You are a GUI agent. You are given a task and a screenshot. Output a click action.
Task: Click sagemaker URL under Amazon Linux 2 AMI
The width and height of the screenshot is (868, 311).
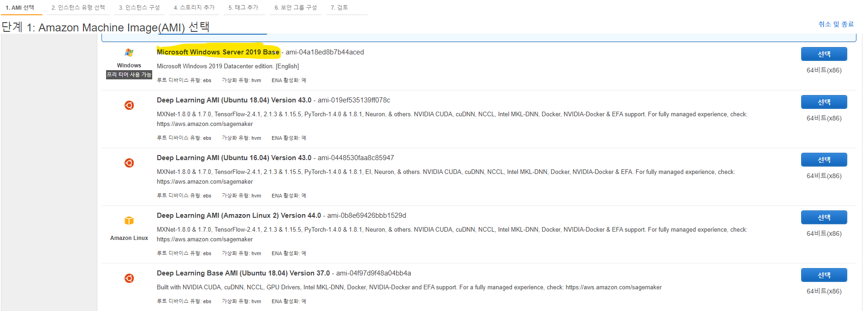[x=205, y=239]
